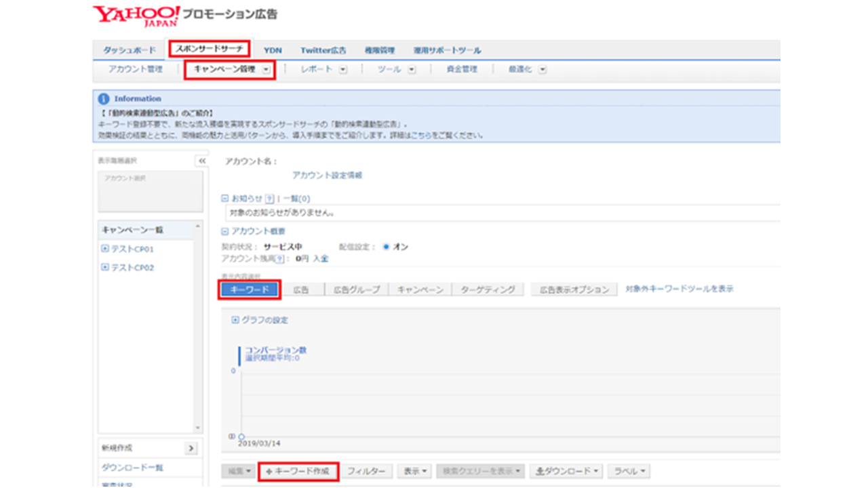The height and width of the screenshot is (488, 868).
Task: Click help icon next to お知らせ
Action: (x=269, y=199)
